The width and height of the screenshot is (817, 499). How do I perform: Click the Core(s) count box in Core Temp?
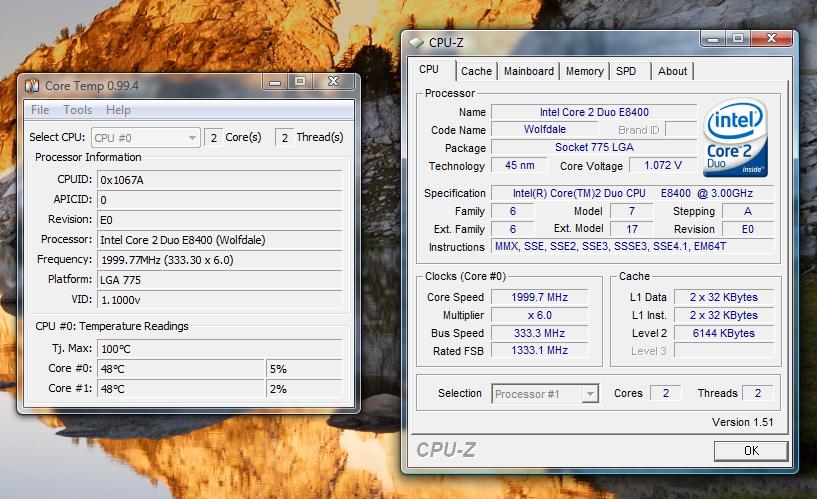pos(214,138)
